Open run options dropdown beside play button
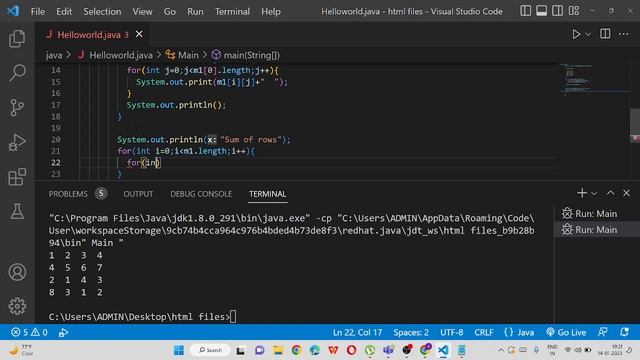Image resolution: width=640 pixels, height=360 pixels. coord(588,35)
